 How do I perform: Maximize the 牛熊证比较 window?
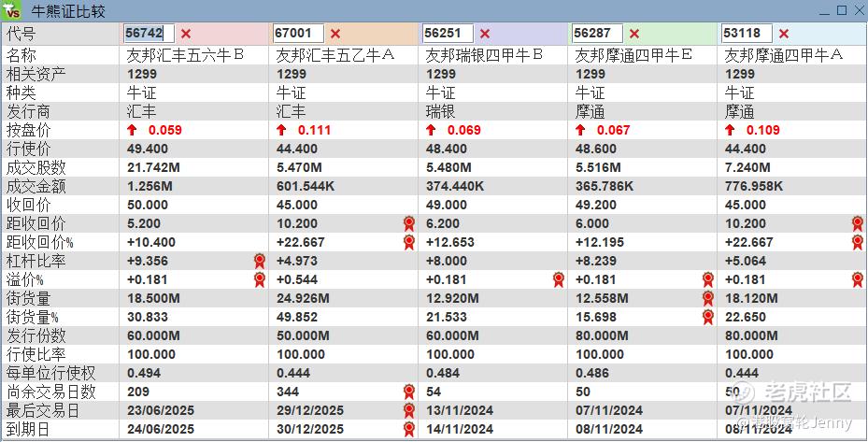(842, 10)
